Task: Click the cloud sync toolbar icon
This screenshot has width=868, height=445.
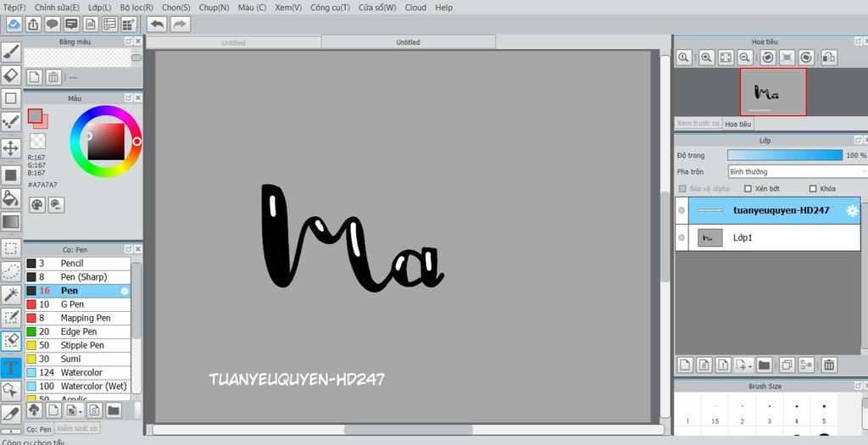Action: click(x=14, y=25)
